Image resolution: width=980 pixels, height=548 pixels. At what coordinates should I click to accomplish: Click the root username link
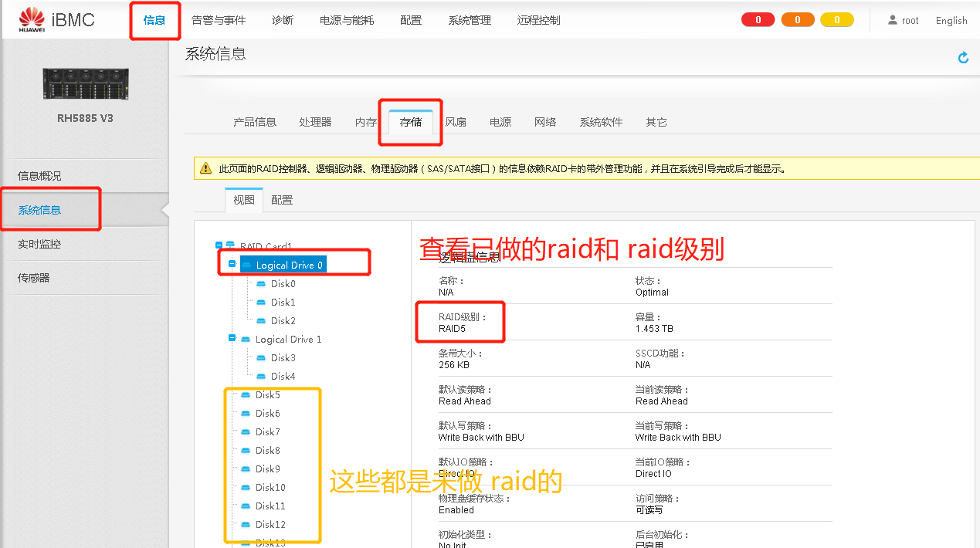(910, 21)
